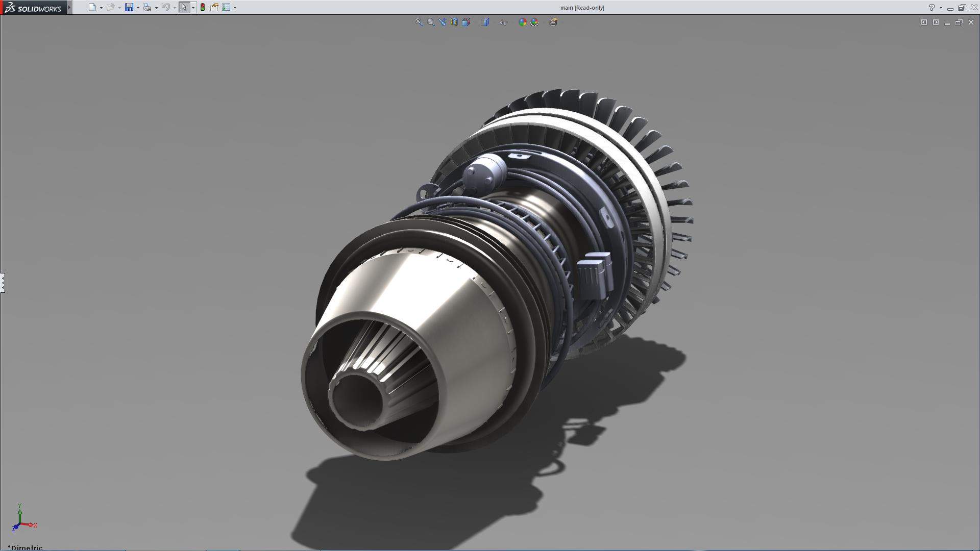Toggle Hide/Show Items glasses icon

503,22
